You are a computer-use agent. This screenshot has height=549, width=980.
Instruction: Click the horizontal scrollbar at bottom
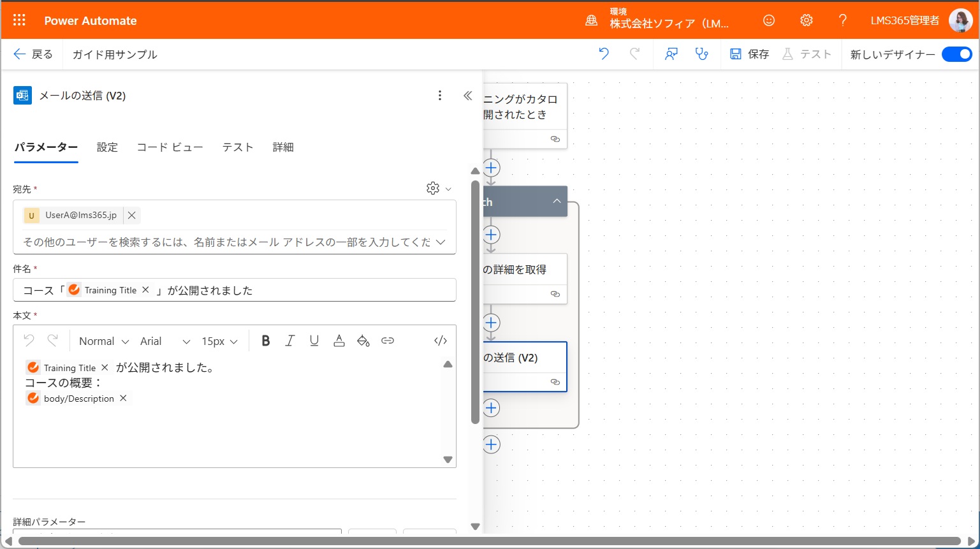(490, 541)
